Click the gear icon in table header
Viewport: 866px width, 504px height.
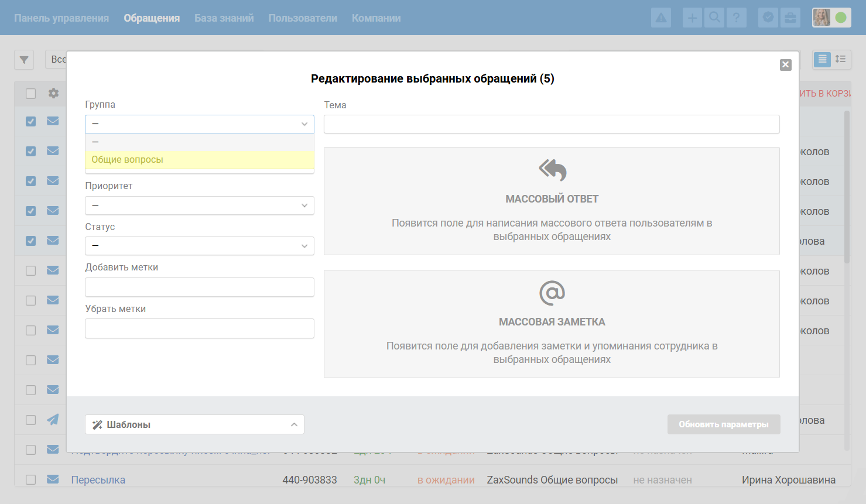[x=53, y=93]
